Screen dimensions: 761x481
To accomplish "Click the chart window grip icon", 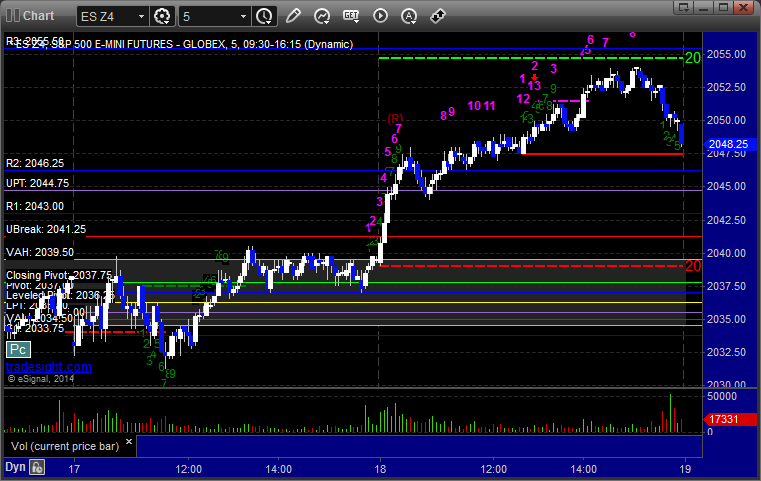I will click(13, 16).
